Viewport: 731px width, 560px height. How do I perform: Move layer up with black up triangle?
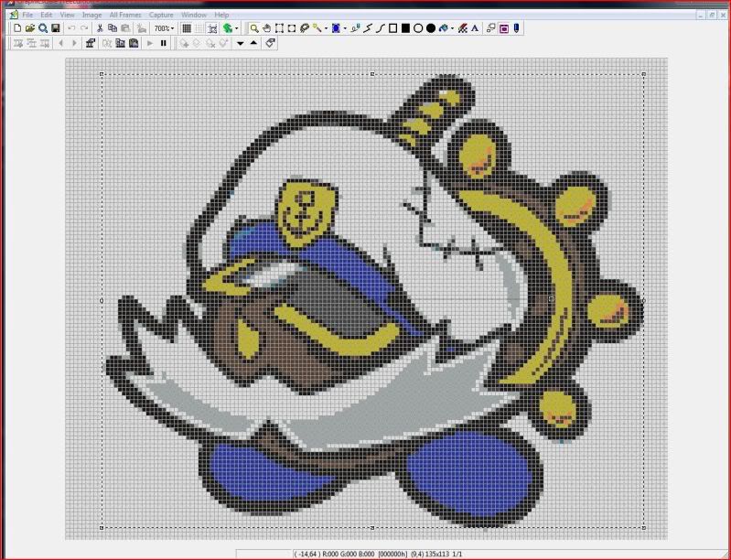coord(253,43)
